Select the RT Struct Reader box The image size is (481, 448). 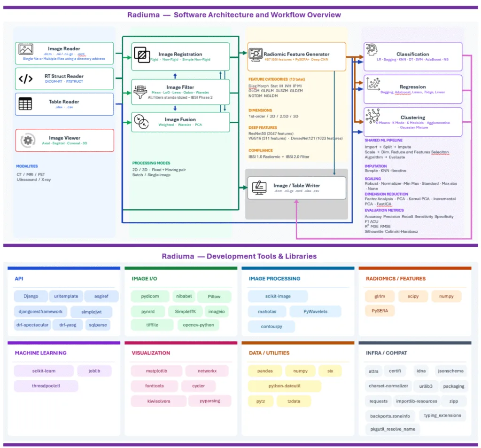click(x=64, y=79)
